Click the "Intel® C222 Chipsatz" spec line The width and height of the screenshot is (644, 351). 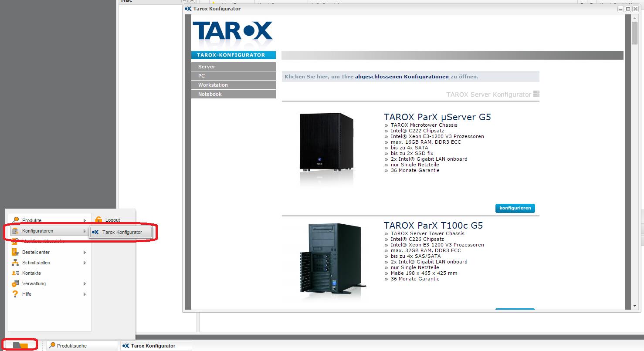point(417,131)
